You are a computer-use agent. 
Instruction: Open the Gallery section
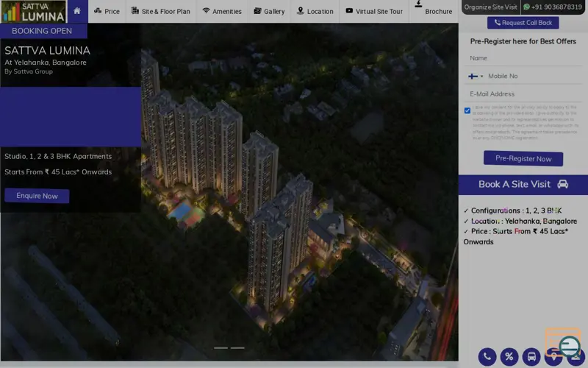click(269, 11)
